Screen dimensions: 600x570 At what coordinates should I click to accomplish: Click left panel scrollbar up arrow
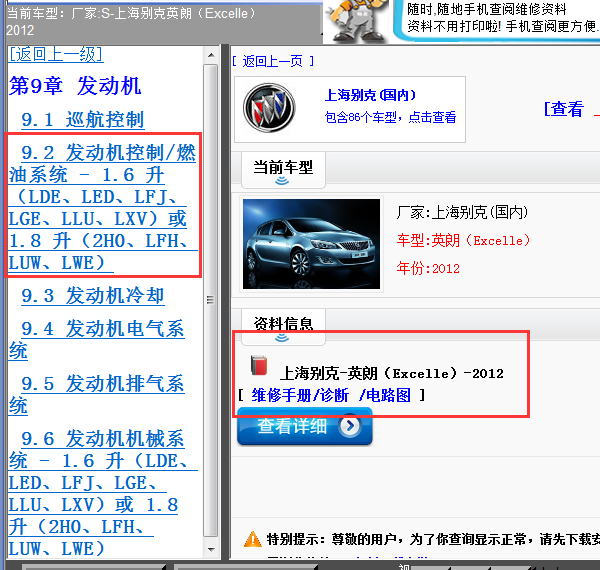click(x=211, y=55)
